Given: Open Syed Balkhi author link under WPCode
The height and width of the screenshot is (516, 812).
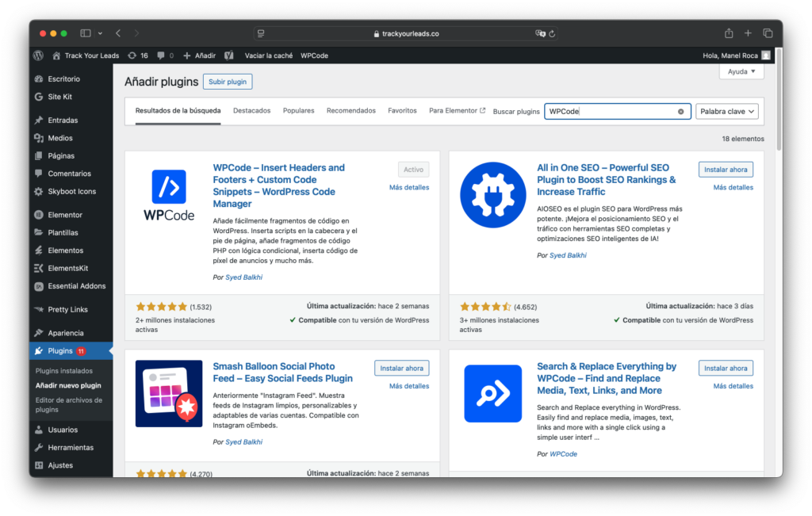Looking at the screenshot, I should point(244,277).
